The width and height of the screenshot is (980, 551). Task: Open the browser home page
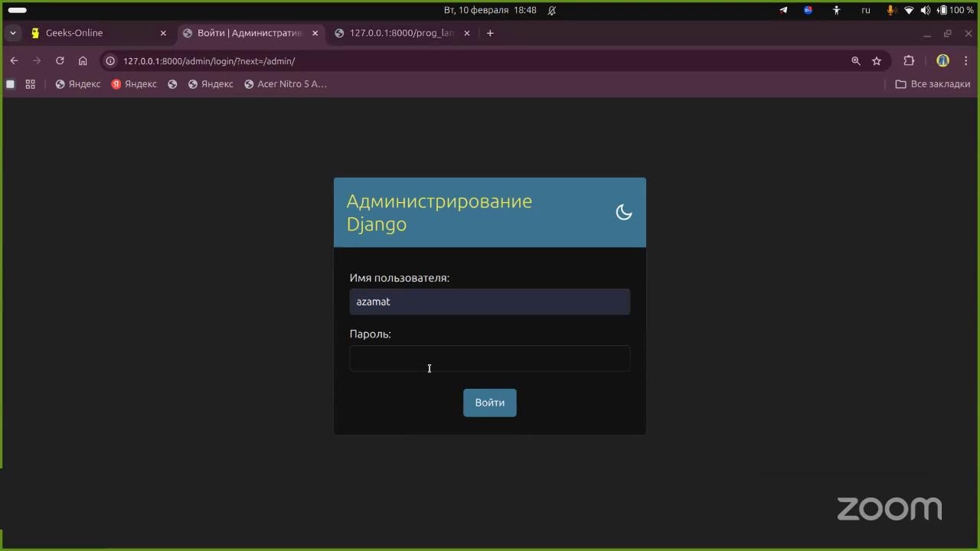[83, 61]
